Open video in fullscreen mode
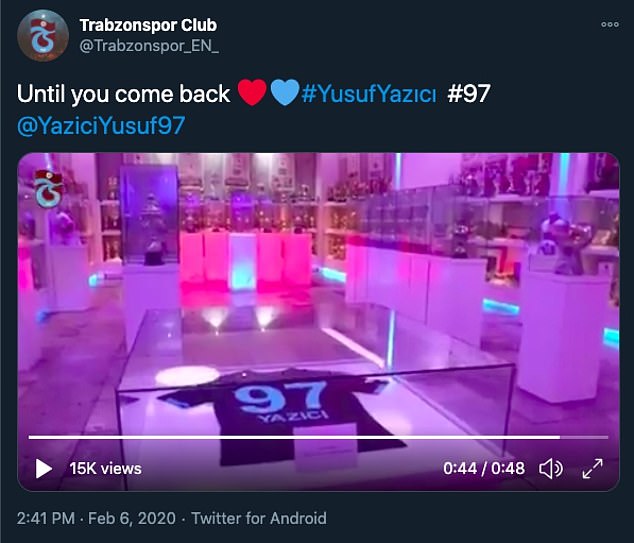 (x=592, y=469)
